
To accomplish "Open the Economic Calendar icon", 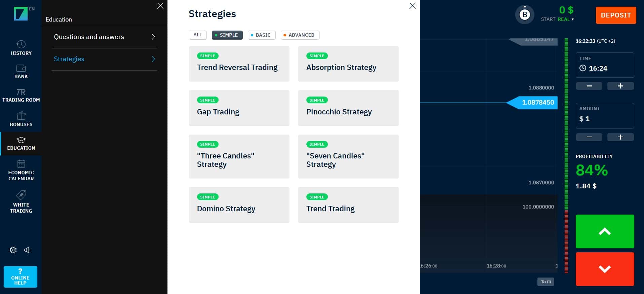I will coord(21,164).
